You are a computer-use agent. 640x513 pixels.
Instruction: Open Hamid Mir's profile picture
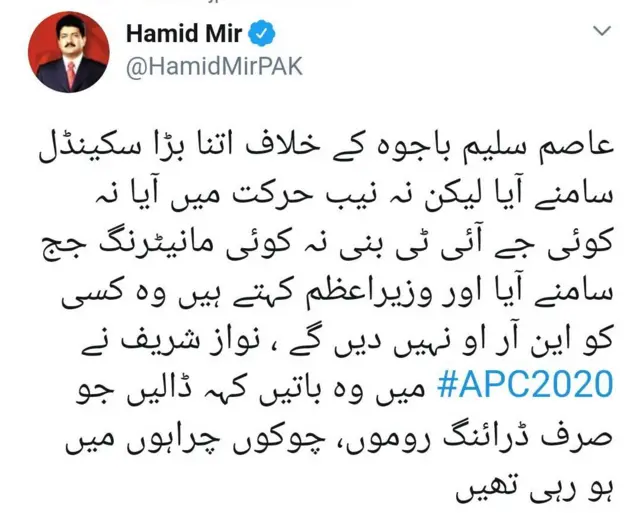point(69,52)
